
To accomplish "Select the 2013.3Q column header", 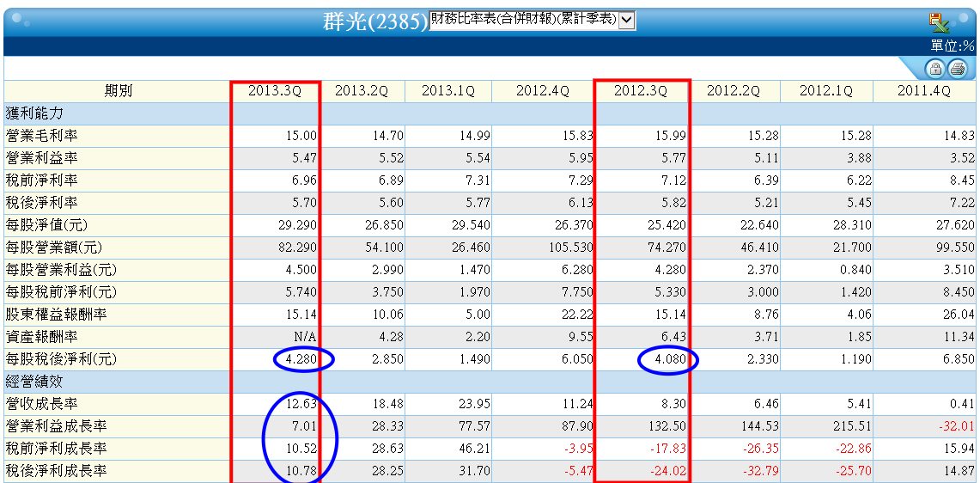I will click(x=274, y=91).
